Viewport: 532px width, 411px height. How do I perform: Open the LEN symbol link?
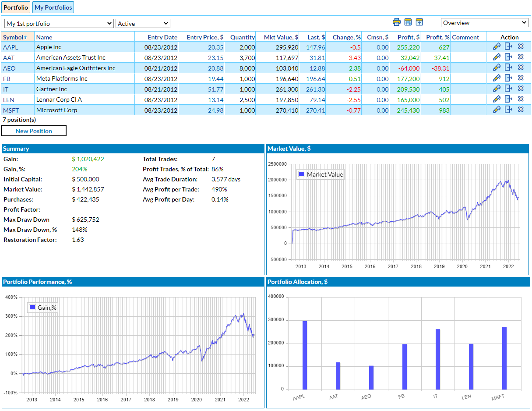click(x=9, y=99)
